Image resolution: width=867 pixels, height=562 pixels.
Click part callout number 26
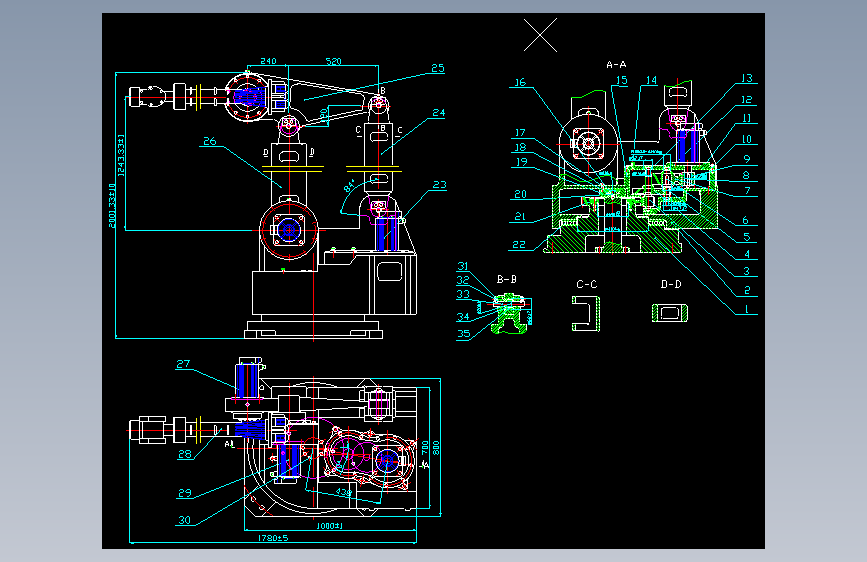210,141
